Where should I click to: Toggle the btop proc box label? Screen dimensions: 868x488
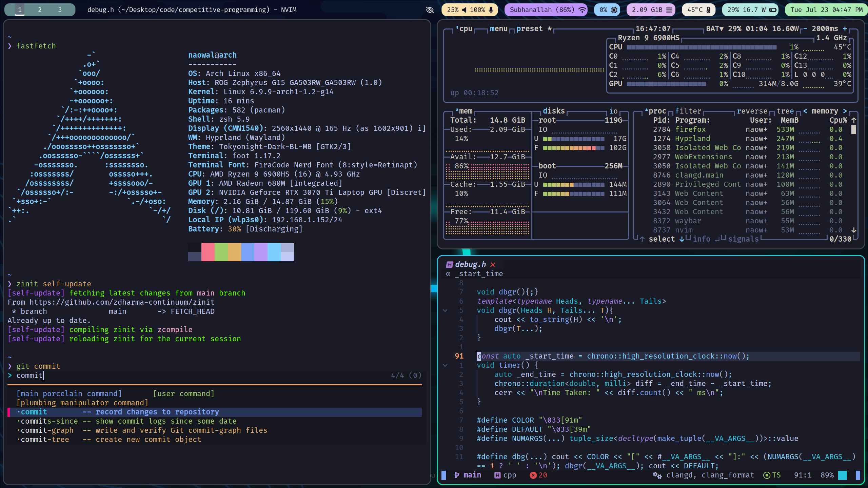656,111
